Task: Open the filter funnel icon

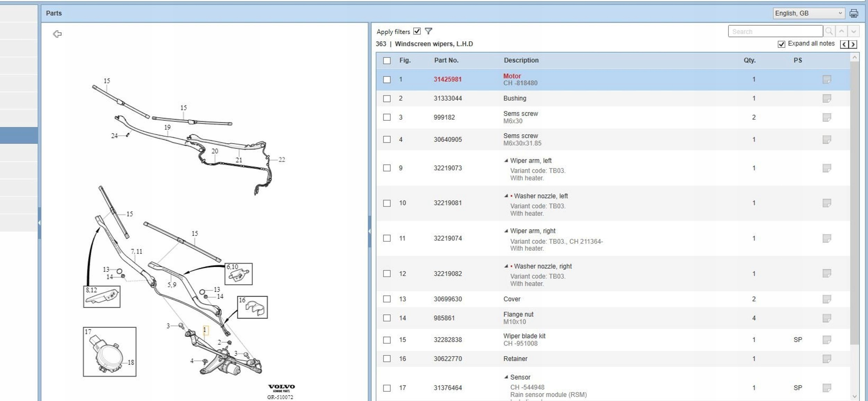Action: pos(428,31)
